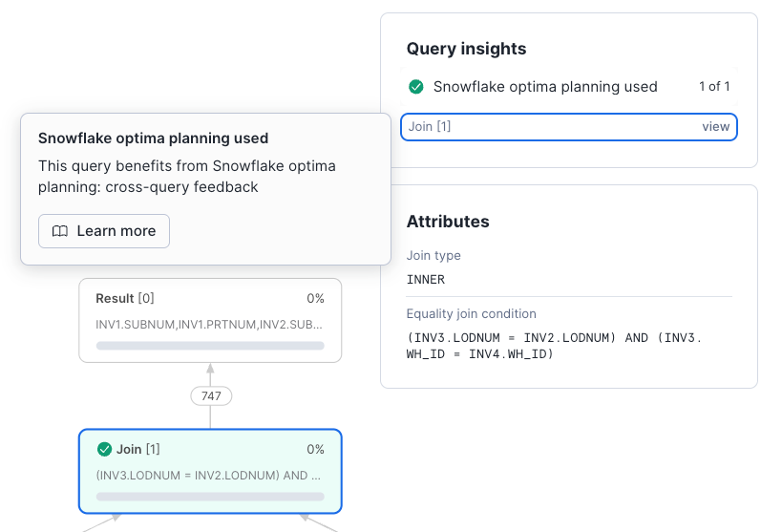Viewport: 782px width, 532px height.
Task: Click the Join type label
Action: point(433,256)
